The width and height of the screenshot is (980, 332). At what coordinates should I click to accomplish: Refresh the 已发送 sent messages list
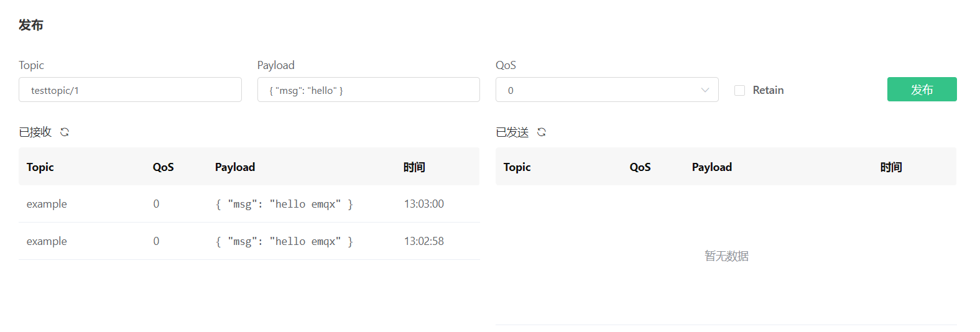(542, 132)
